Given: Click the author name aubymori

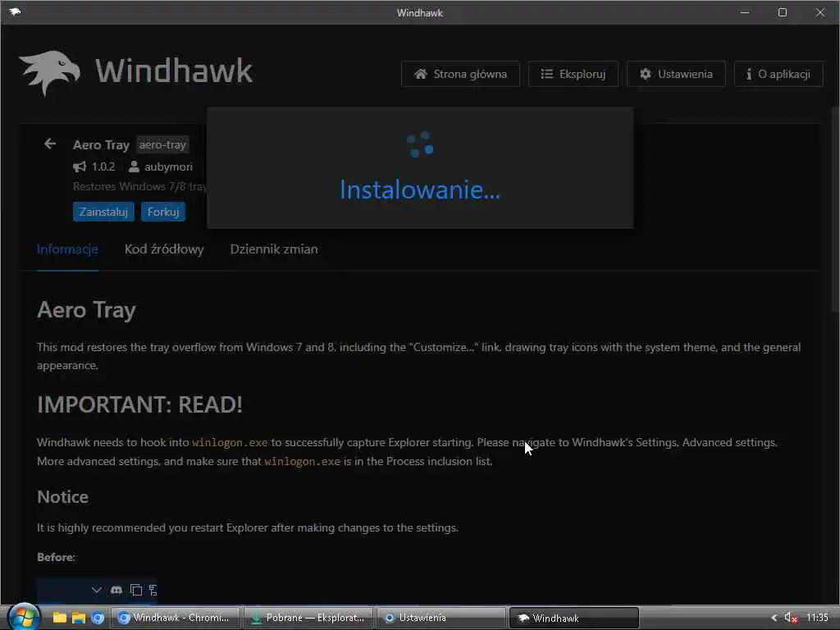Looking at the screenshot, I should [168, 167].
